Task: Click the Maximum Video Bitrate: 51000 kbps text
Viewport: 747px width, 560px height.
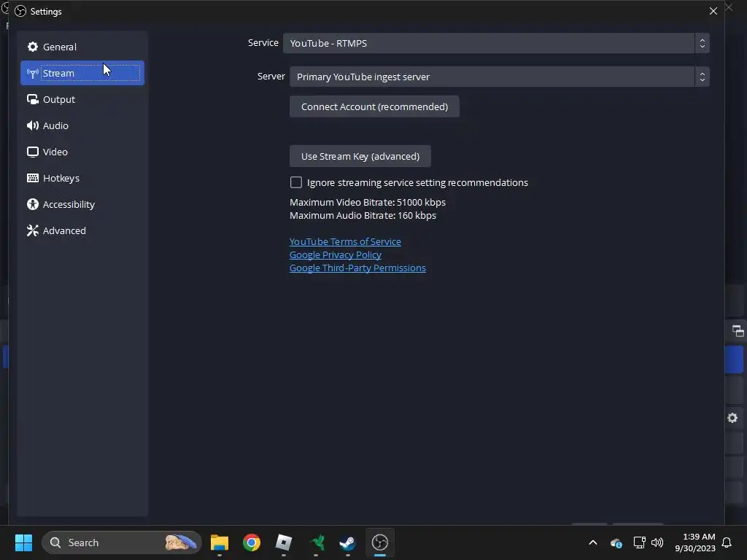Action: pos(368,203)
